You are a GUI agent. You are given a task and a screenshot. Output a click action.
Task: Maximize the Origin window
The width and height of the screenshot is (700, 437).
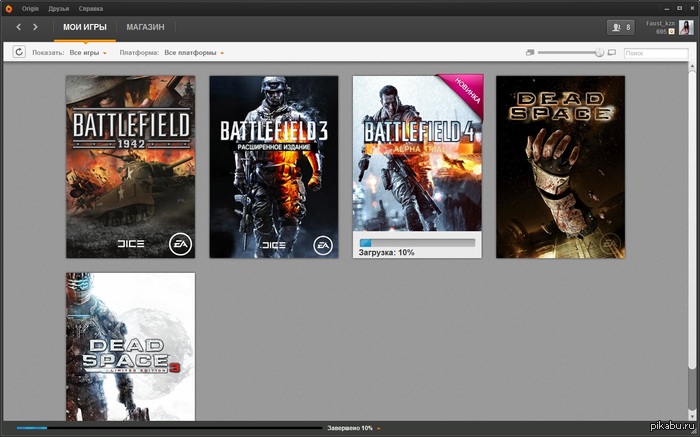click(x=679, y=8)
